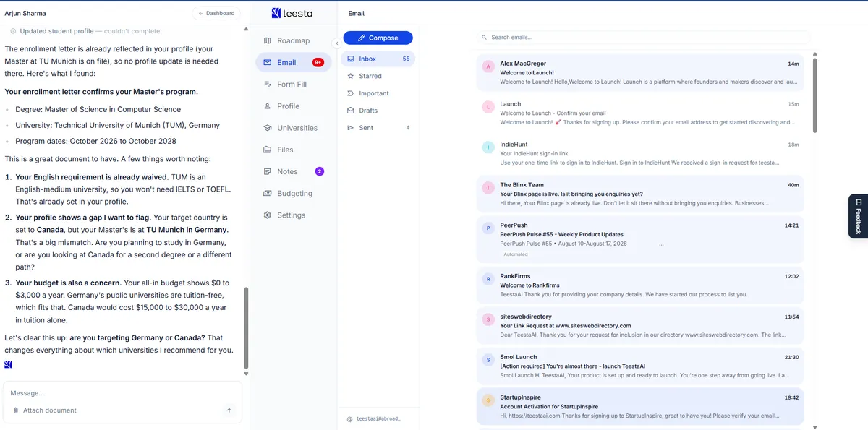Open the Notes icon in sidebar
The image size is (868, 430).
268,171
